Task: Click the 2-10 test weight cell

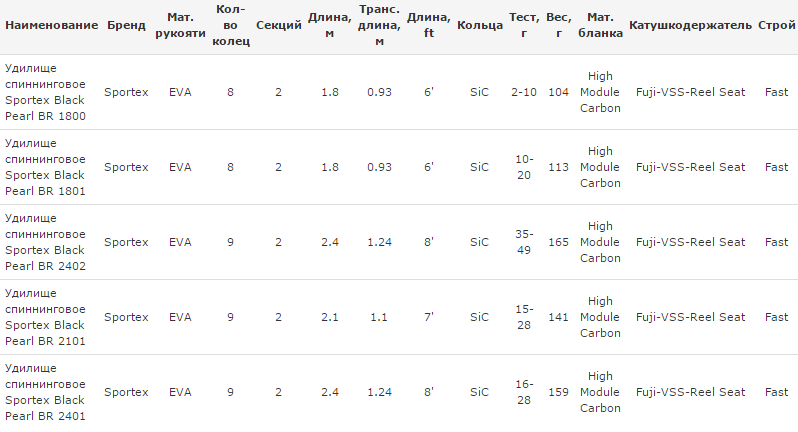Action: tap(523, 92)
